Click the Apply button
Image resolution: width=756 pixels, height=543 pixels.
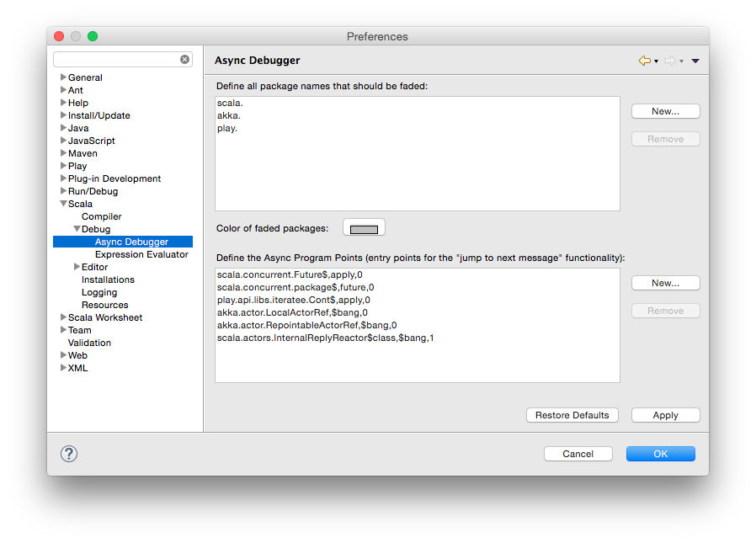[x=665, y=415]
